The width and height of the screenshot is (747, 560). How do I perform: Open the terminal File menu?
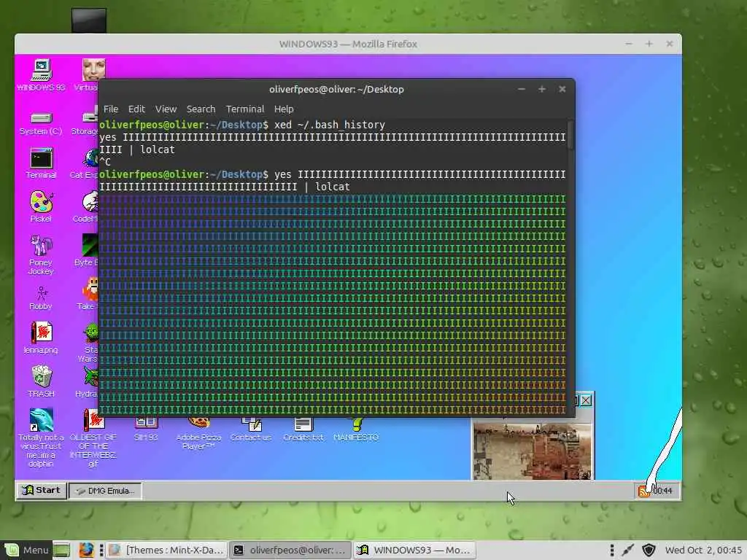pos(111,109)
